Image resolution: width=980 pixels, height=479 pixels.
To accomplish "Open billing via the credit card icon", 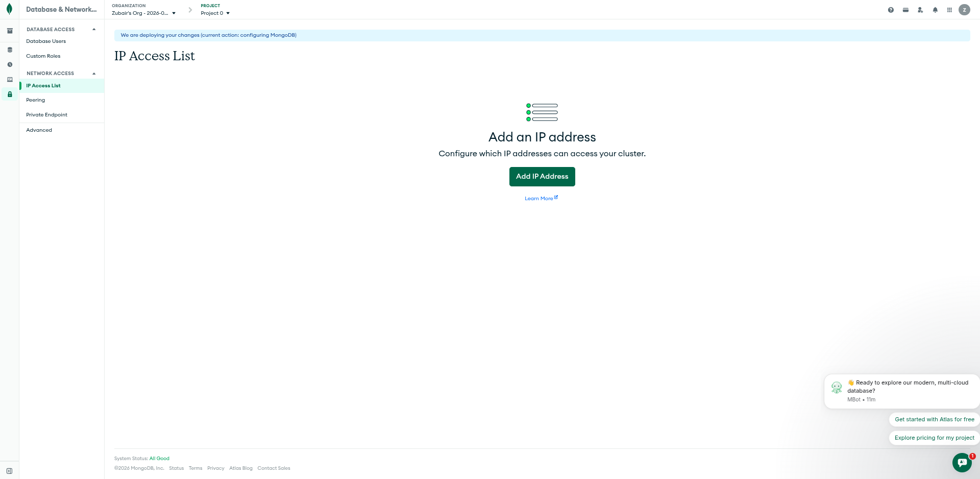I will [x=905, y=10].
